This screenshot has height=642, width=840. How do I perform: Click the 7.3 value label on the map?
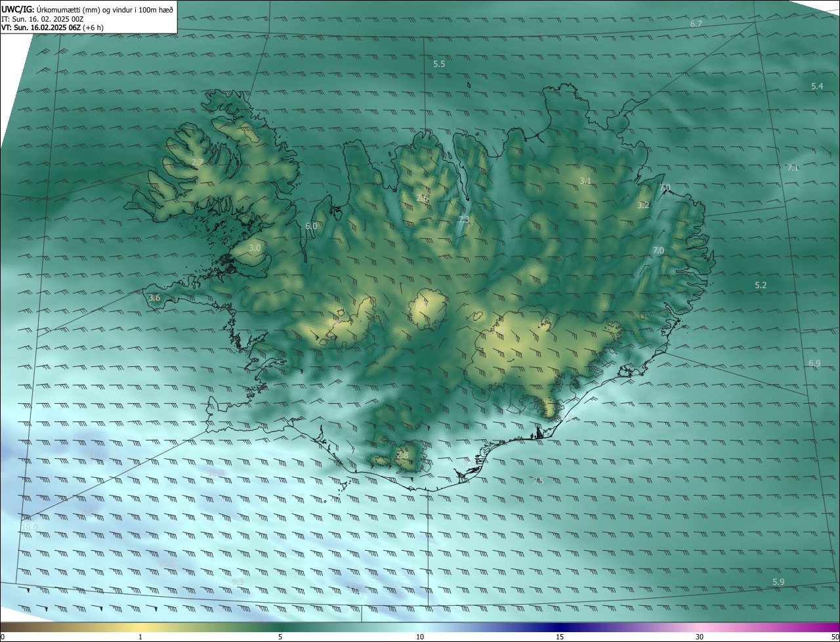463,219
